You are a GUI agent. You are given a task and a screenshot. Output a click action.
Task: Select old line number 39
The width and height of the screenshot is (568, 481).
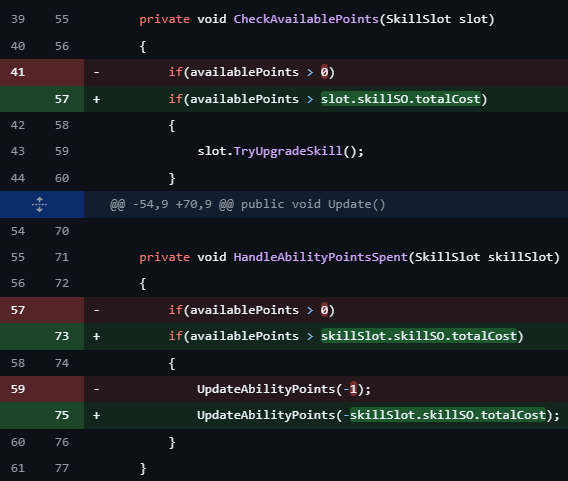[x=18, y=19]
